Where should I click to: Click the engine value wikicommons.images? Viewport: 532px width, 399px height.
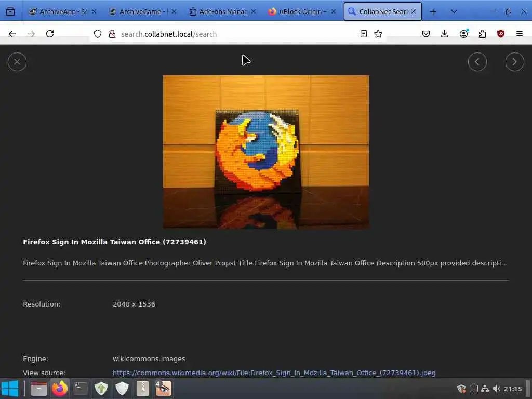[x=149, y=359]
